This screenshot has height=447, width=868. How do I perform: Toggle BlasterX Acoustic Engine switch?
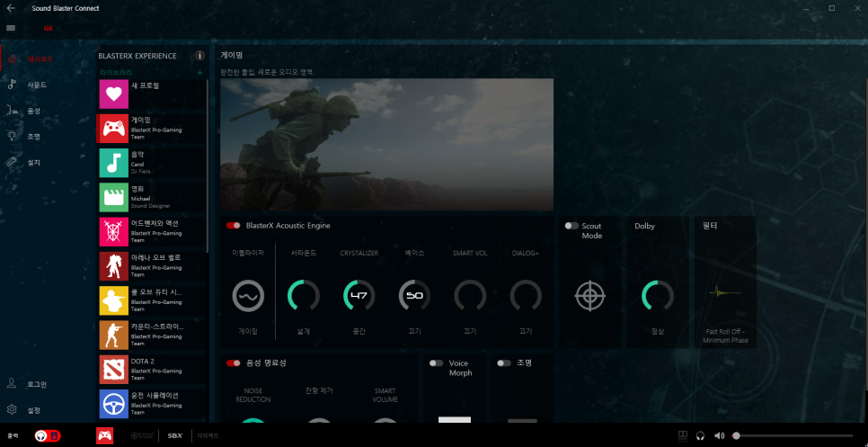point(233,226)
